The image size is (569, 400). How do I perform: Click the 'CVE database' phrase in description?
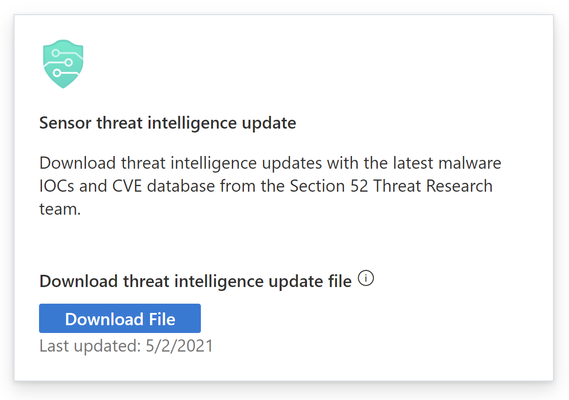(x=163, y=186)
